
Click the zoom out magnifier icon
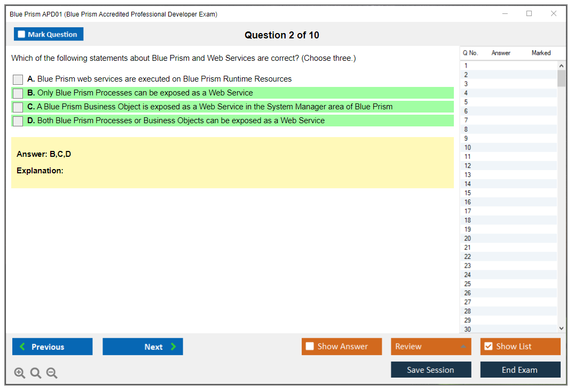point(52,373)
